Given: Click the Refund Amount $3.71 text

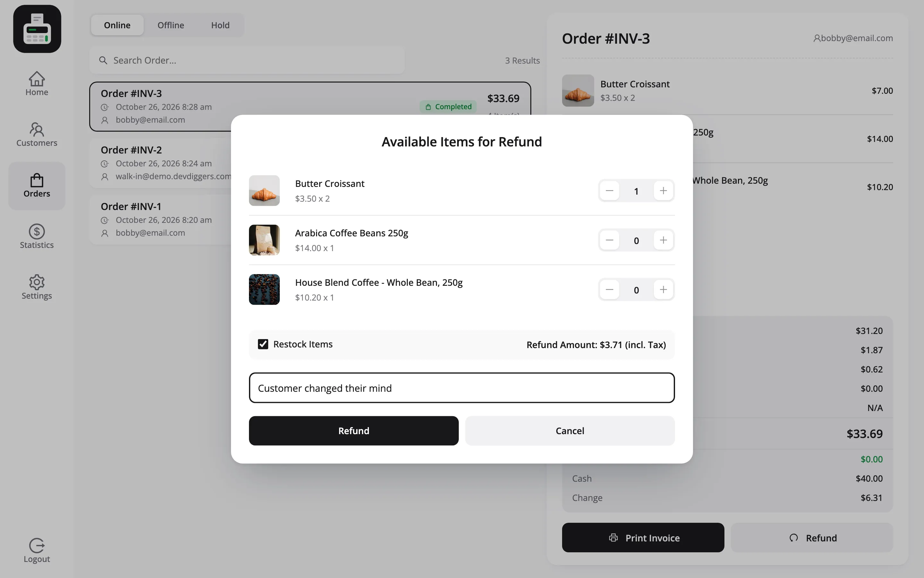Looking at the screenshot, I should [596, 345].
